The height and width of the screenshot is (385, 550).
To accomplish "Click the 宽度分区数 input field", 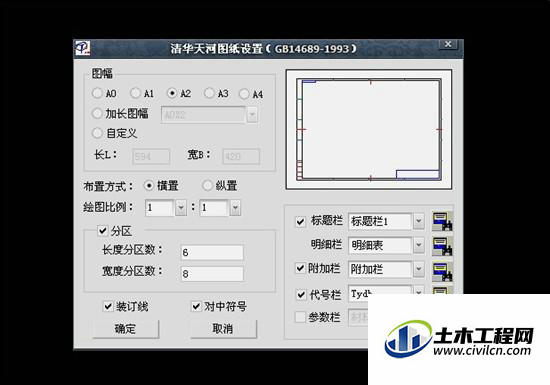I will pos(212,274).
